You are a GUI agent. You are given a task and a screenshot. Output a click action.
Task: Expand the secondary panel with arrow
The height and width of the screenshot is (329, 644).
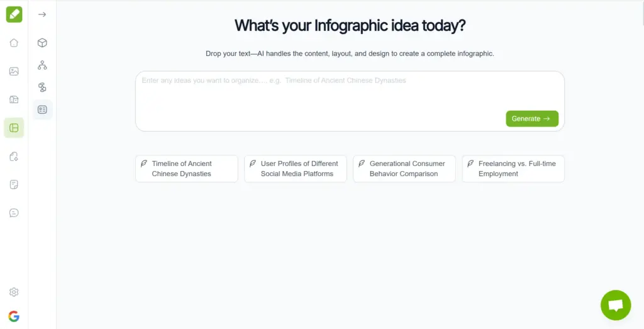42,14
